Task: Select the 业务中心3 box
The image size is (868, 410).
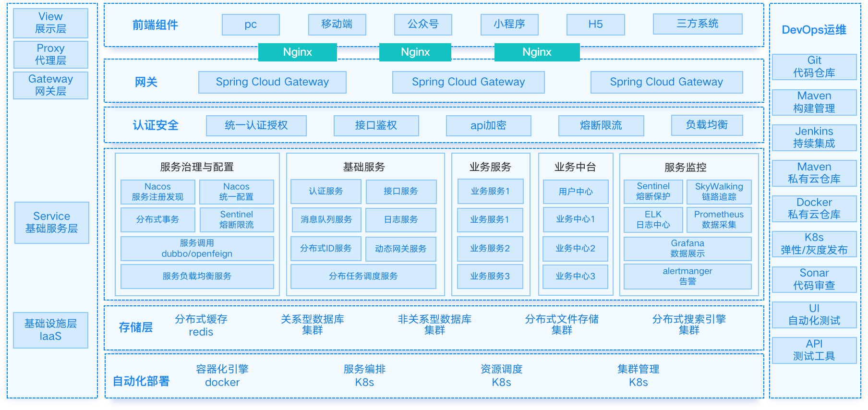Action: click(x=576, y=277)
